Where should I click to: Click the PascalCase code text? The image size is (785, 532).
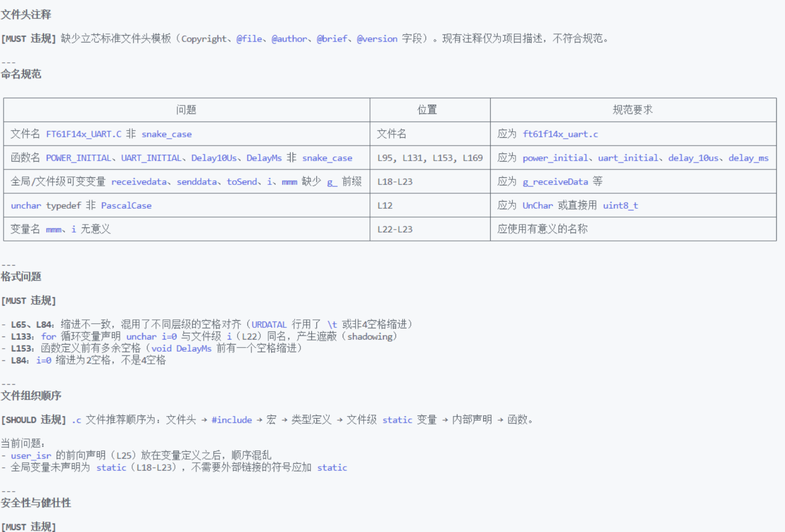coord(126,206)
